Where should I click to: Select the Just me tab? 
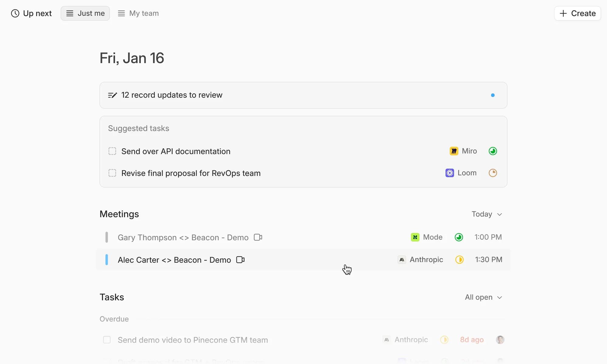[x=85, y=13]
